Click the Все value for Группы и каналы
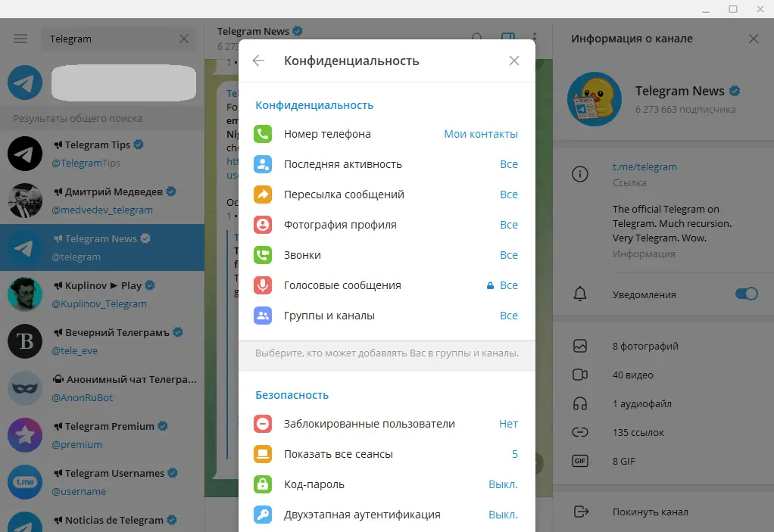774x532 pixels. tap(509, 316)
